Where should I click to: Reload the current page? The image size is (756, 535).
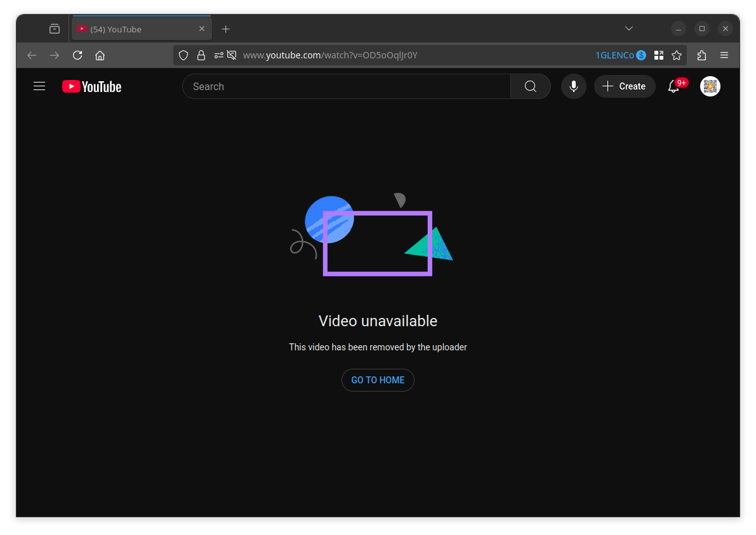pyautogui.click(x=77, y=55)
